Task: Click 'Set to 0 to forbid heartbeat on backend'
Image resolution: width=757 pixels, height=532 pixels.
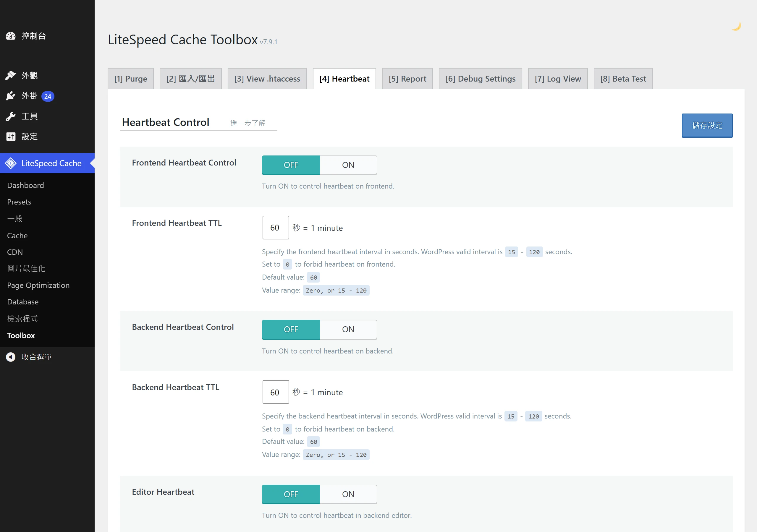Action: click(x=328, y=429)
